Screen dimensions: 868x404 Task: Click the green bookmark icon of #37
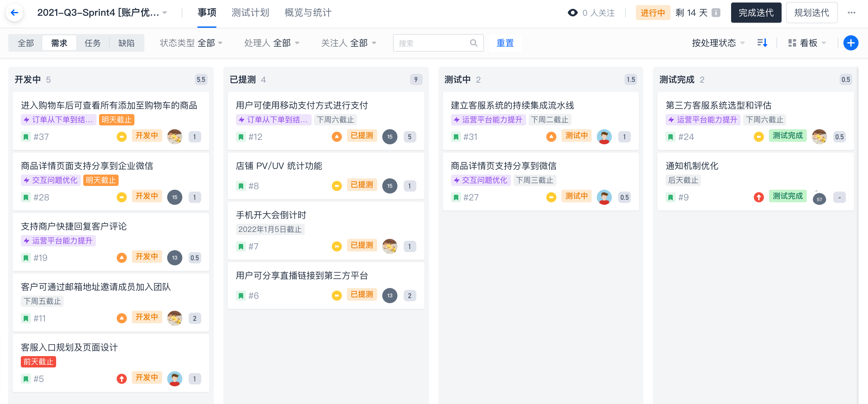pos(26,137)
